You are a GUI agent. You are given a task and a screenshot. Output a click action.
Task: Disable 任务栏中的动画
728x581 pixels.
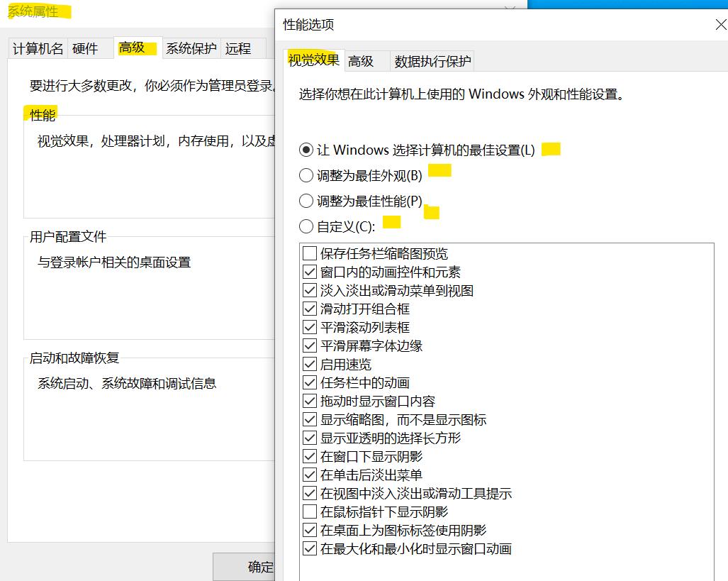pos(310,382)
